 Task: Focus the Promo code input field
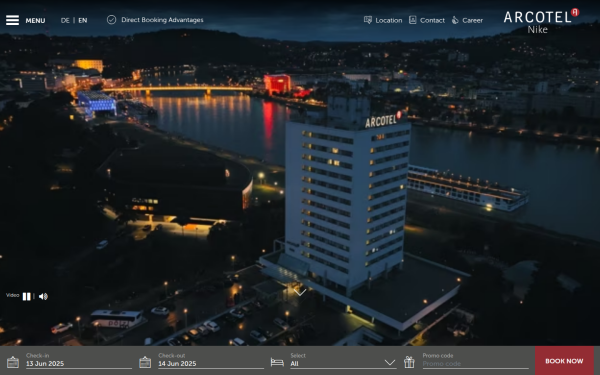click(x=476, y=364)
